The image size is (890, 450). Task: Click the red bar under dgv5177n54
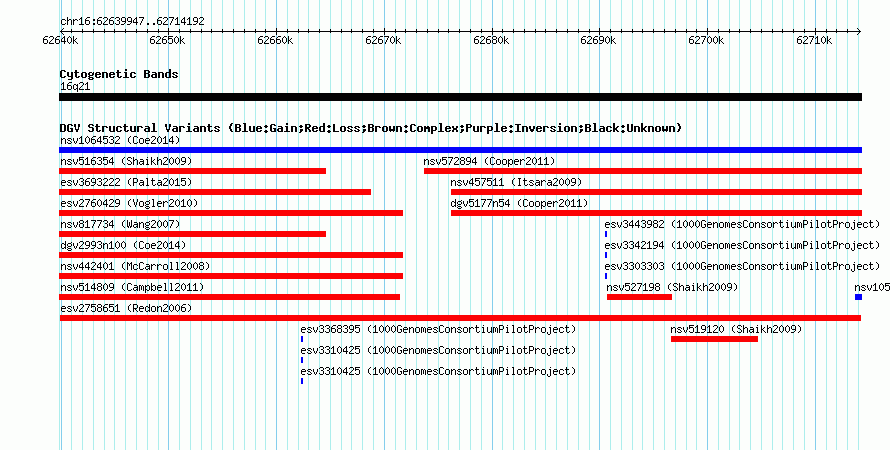pyautogui.click(x=657, y=213)
